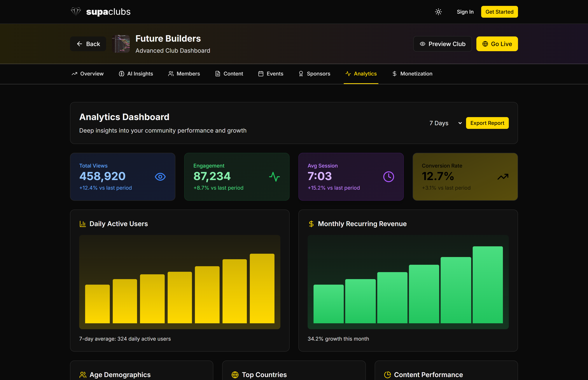Click the tallest green bar in revenue chart
This screenshot has width=588, height=380.
pos(488,284)
